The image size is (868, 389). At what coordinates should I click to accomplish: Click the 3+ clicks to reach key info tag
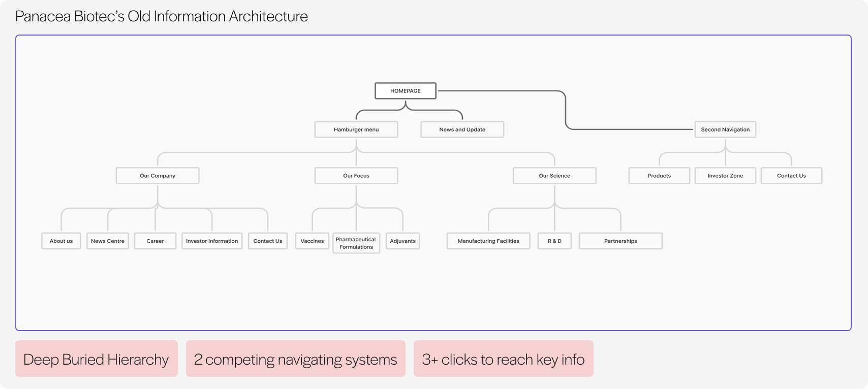point(504,359)
